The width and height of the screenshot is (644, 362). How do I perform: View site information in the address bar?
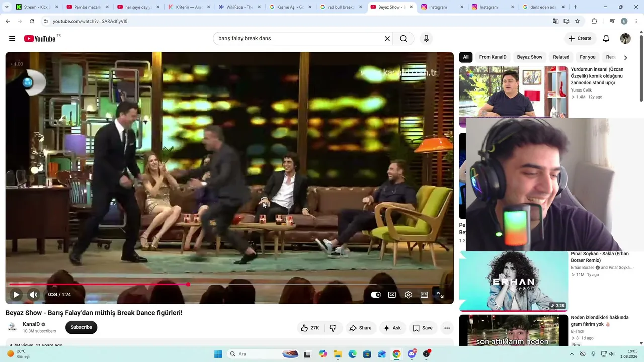[x=46, y=21]
